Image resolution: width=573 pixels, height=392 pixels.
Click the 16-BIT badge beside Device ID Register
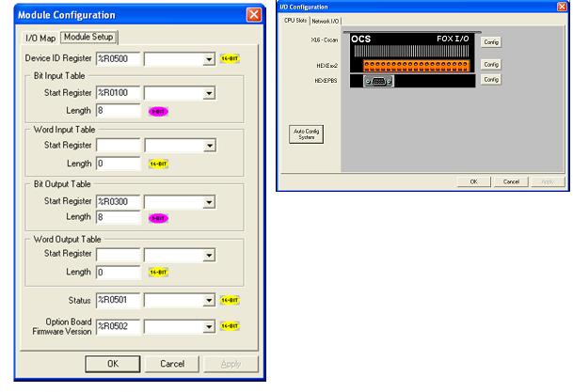[230, 58]
